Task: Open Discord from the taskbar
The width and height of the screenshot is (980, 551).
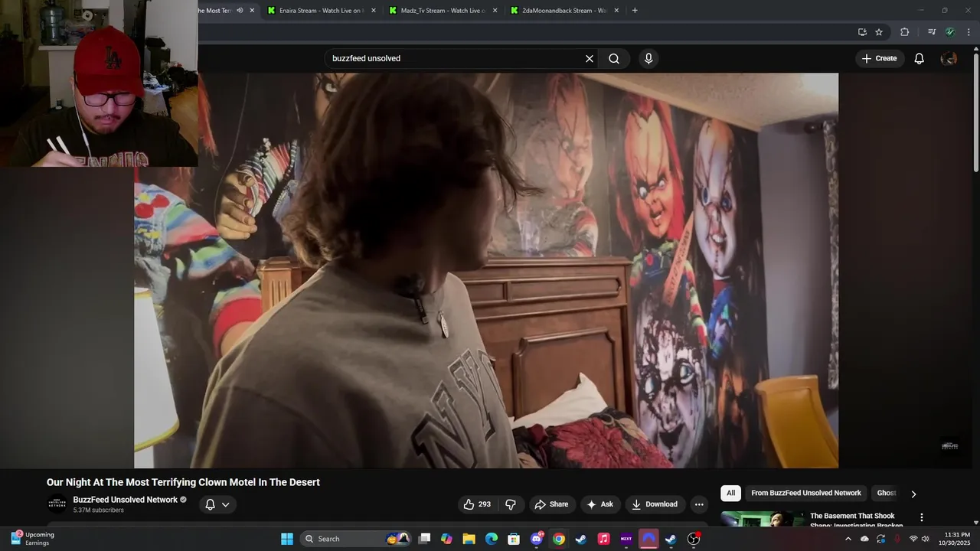Action: pyautogui.click(x=537, y=539)
